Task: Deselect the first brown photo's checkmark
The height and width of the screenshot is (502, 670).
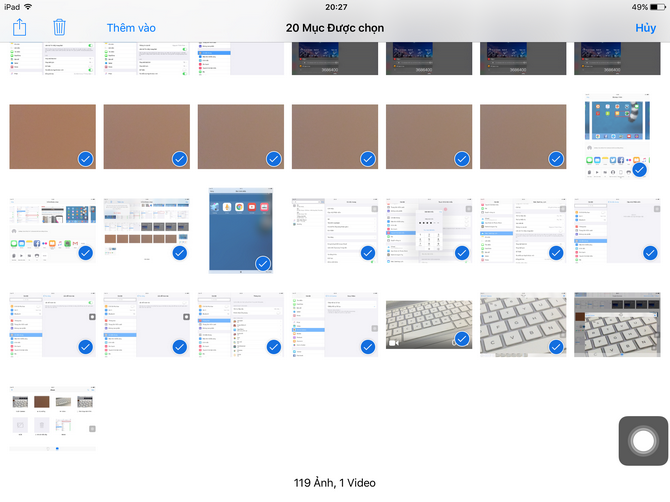Action: coord(86,159)
